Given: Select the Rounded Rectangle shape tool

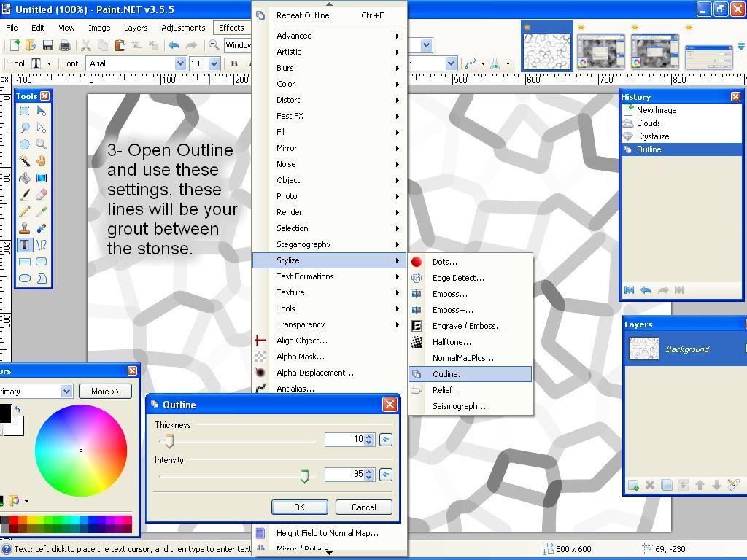Looking at the screenshot, I should pos(42,262).
